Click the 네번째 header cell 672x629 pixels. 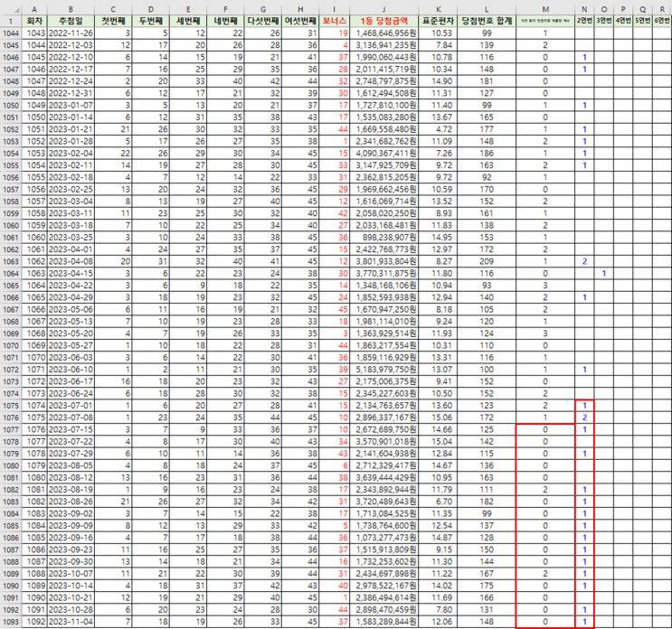click(x=225, y=21)
